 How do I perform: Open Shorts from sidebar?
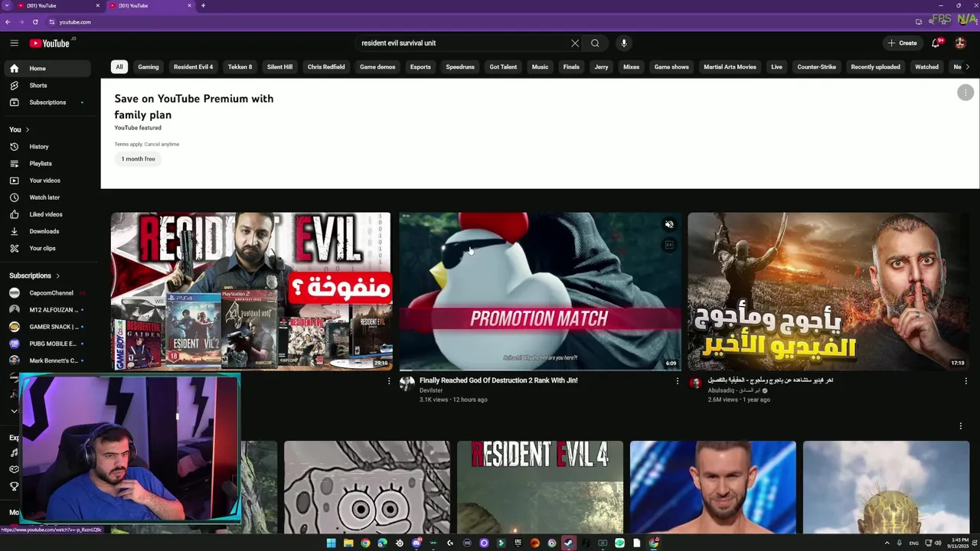[x=49, y=85]
